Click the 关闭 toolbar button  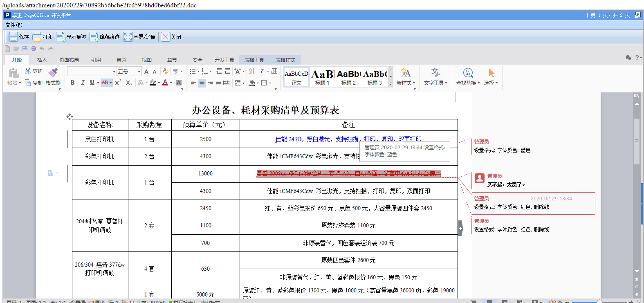(x=171, y=37)
